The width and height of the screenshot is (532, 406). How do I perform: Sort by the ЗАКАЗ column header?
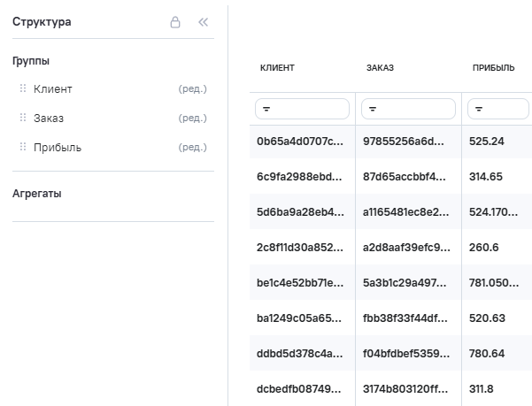tap(380, 68)
